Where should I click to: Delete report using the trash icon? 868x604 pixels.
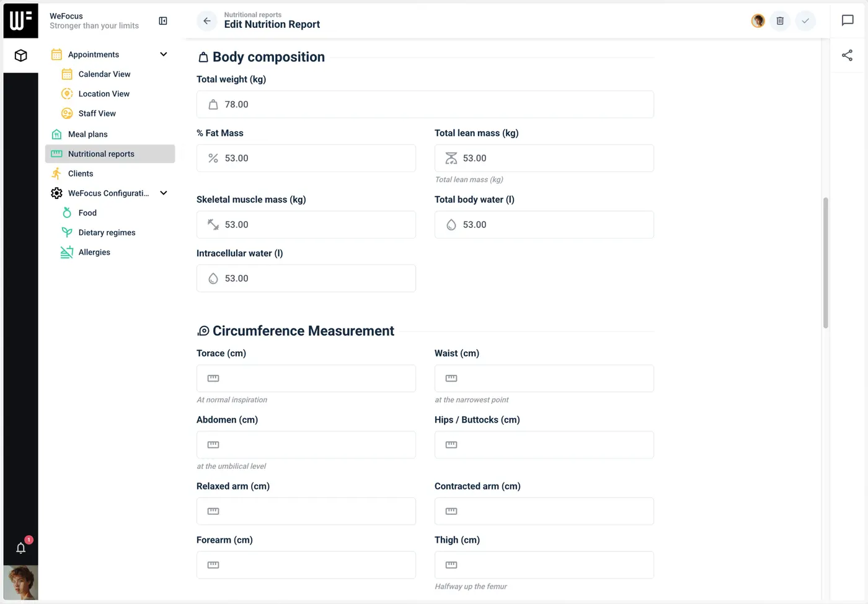pos(780,21)
